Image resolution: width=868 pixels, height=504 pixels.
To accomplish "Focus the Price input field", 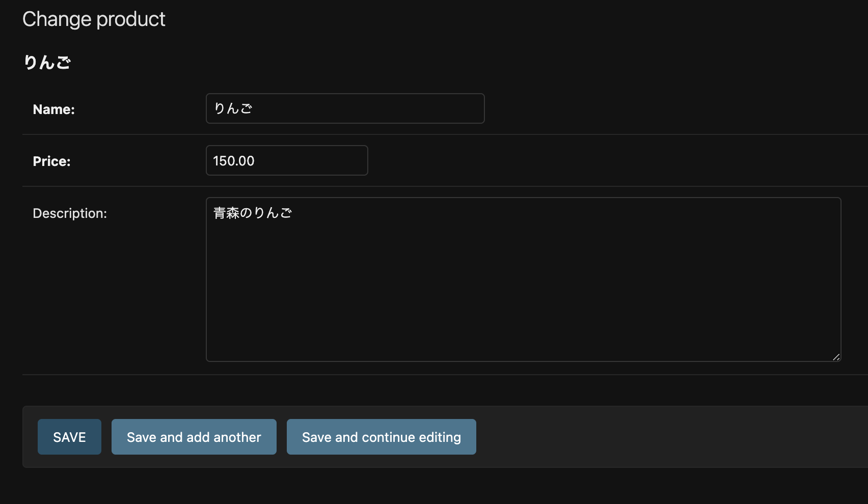I will coord(287,160).
